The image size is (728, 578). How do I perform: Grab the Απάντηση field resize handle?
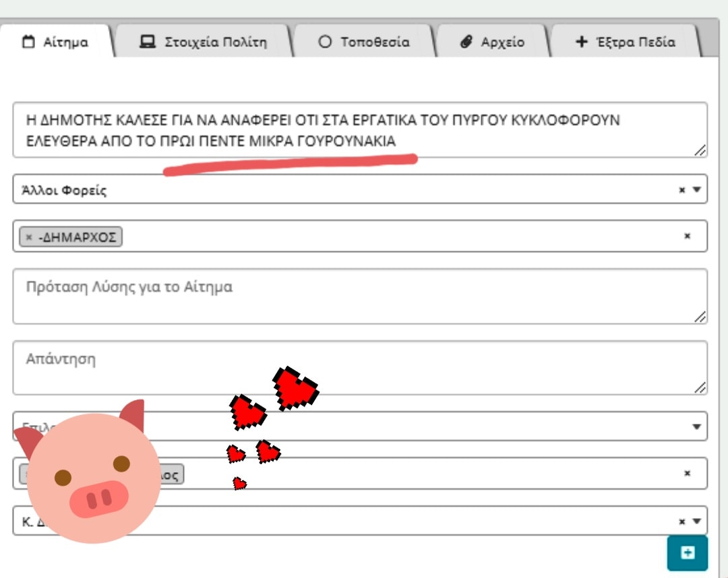[x=700, y=387]
